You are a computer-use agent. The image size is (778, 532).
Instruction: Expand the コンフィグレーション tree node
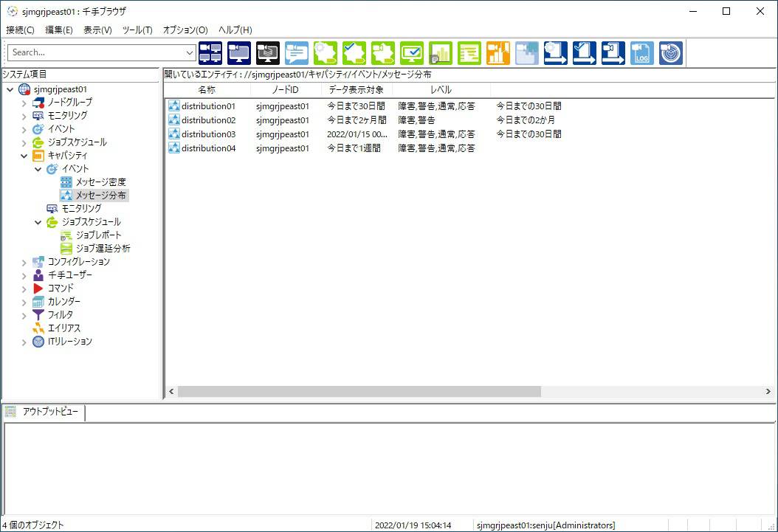[24, 262]
